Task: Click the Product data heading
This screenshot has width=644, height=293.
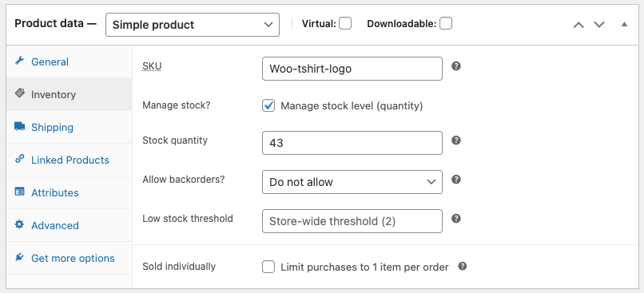Action: click(55, 23)
